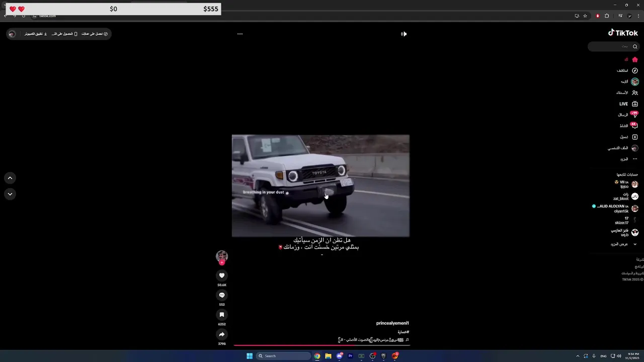Open Activity notifications showing the 48 badge

(x=629, y=126)
